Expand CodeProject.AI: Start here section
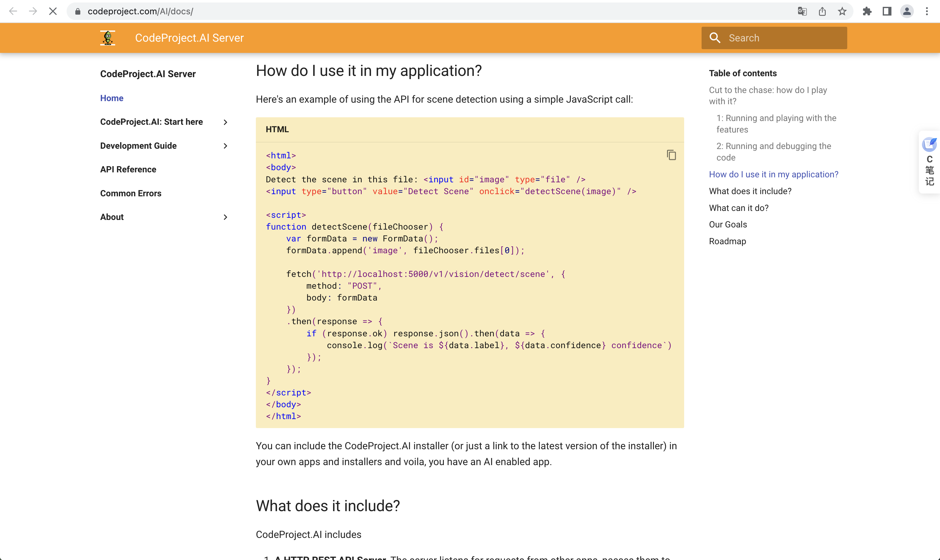The height and width of the screenshot is (560, 940). [x=225, y=122]
